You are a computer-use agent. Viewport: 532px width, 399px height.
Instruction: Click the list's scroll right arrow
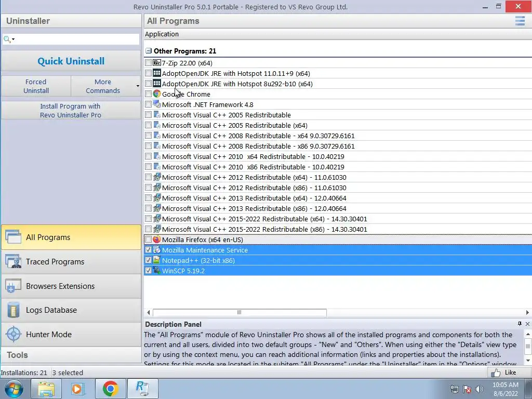click(527, 312)
